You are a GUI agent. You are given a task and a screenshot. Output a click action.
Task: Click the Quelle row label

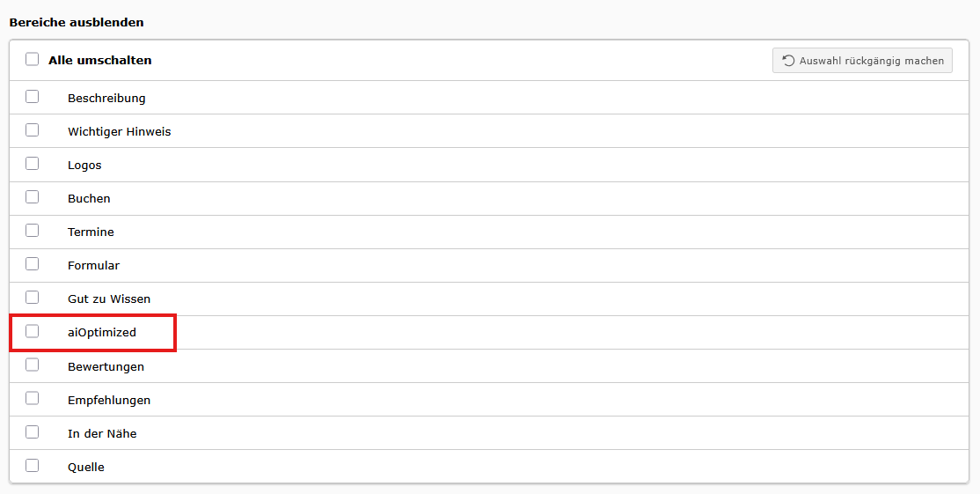pyautogui.click(x=86, y=468)
